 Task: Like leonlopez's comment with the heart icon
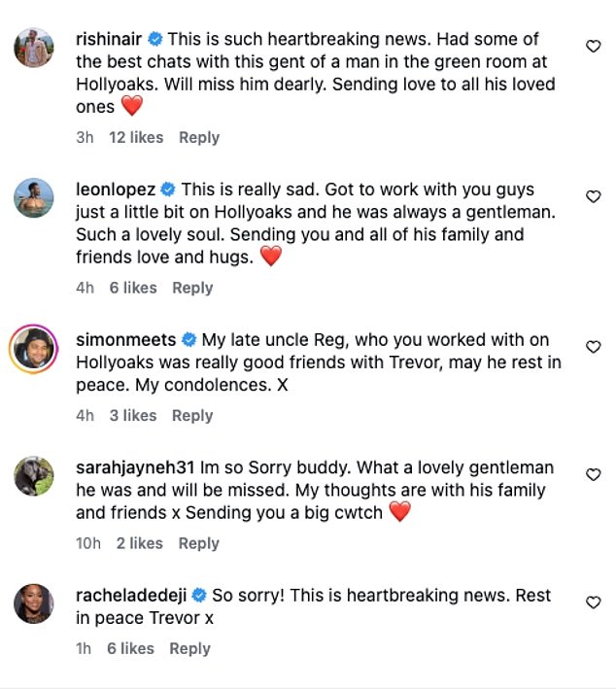tap(593, 196)
